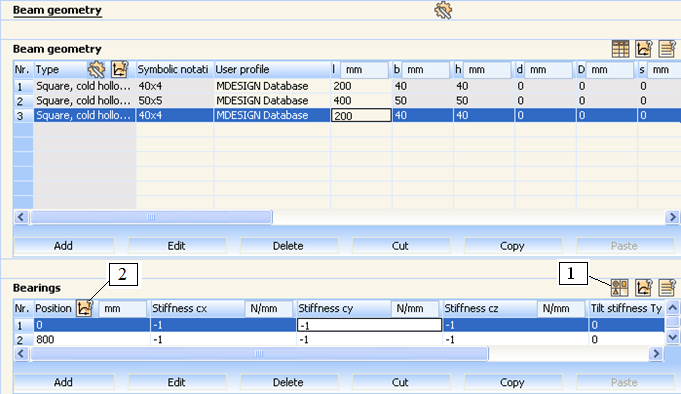Viewport: 681px width, 394px height.
Task: Click gear icon in Type column header
Action: (x=96, y=70)
